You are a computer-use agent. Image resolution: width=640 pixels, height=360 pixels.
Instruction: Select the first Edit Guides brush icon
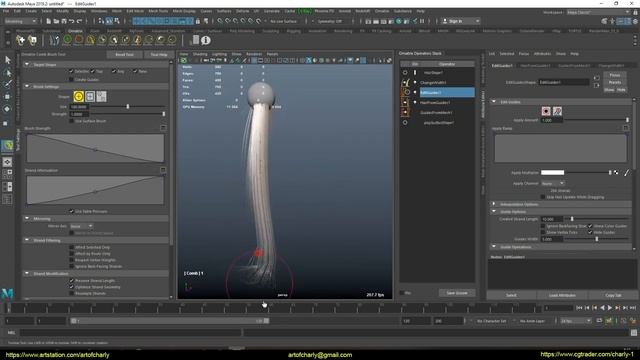546,111
